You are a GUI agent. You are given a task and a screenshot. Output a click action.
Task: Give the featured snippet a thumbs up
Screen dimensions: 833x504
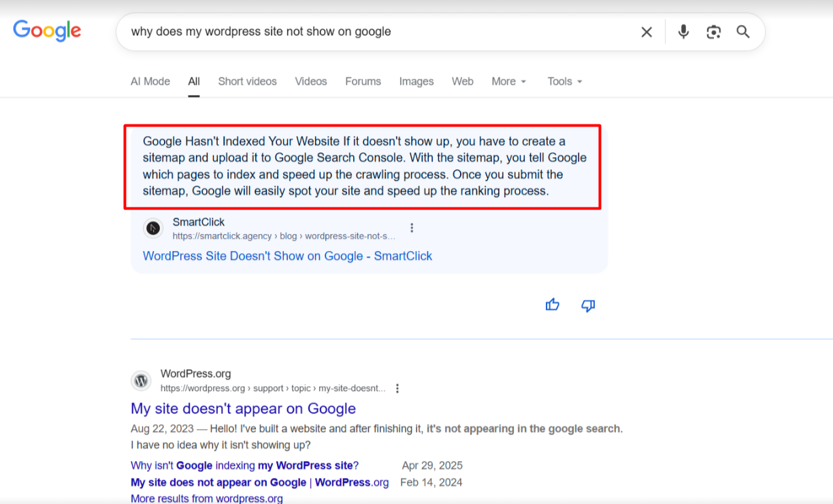[x=552, y=305]
